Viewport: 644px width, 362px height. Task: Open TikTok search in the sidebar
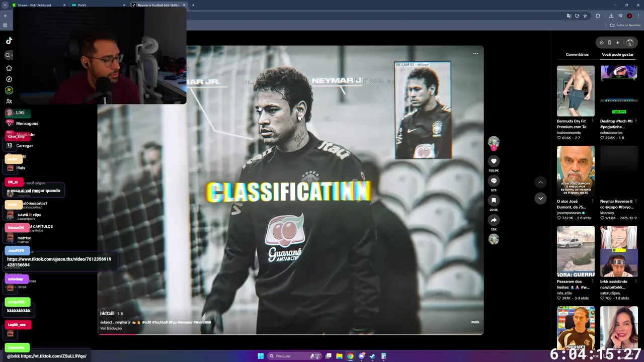click(x=8, y=55)
